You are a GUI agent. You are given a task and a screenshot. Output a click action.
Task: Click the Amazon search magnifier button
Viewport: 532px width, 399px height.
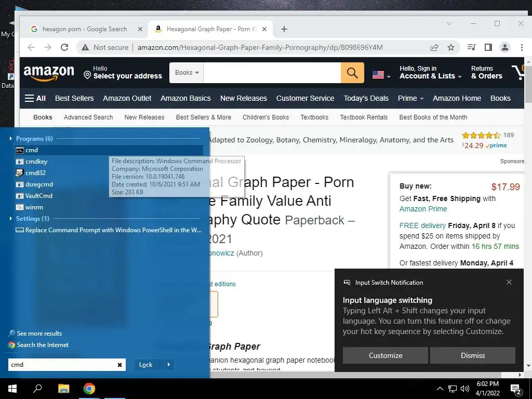pos(352,73)
